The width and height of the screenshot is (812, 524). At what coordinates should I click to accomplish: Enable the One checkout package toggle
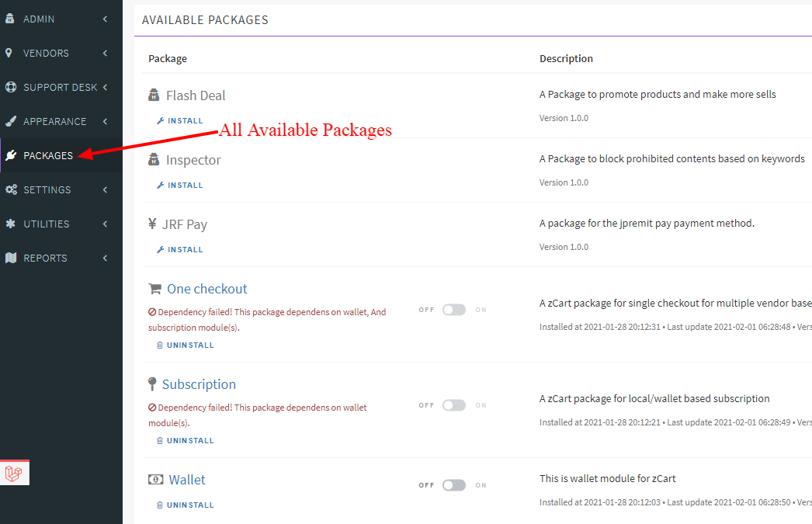pos(453,309)
